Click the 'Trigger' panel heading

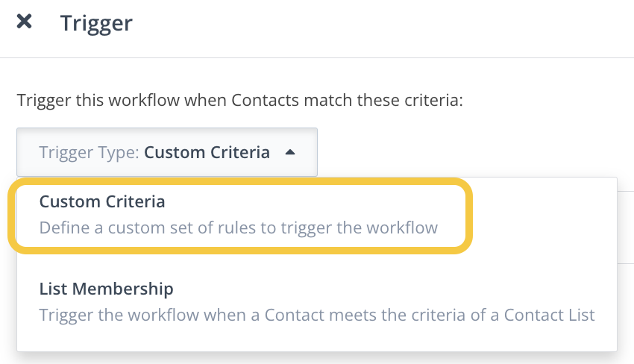(96, 22)
